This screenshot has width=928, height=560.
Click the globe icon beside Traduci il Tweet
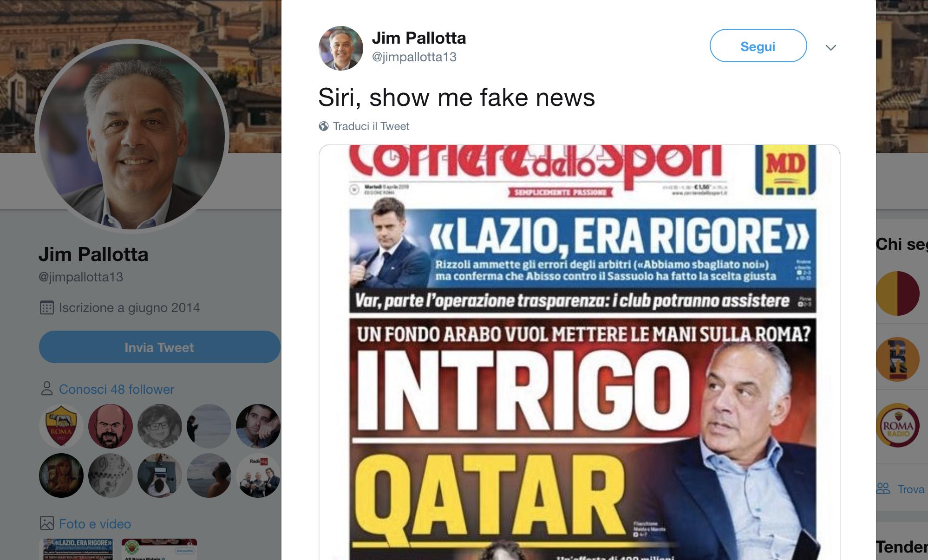(x=324, y=126)
